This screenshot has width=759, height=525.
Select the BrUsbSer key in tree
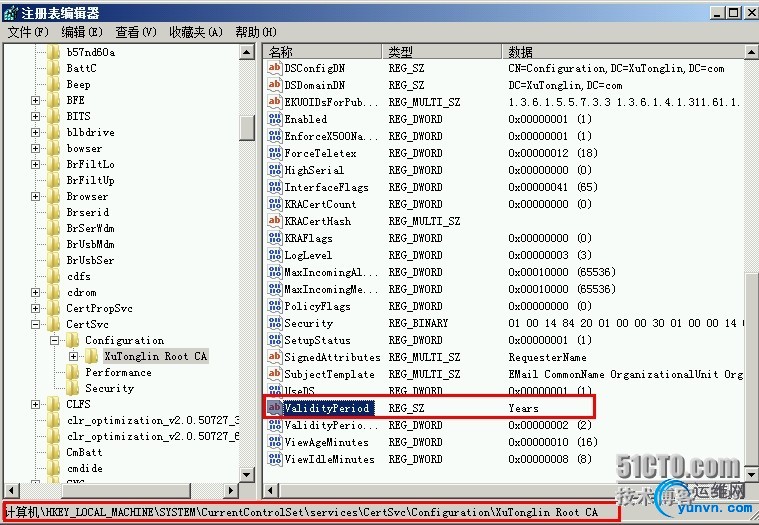pyautogui.click(x=91, y=260)
